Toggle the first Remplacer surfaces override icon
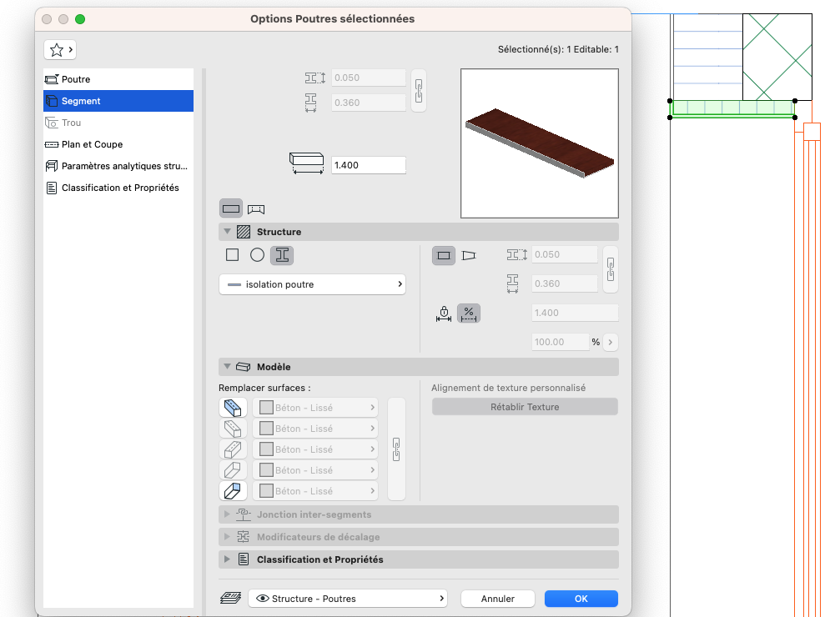Image resolution: width=840 pixels, height=617 pixels. (x=233, y=408)
